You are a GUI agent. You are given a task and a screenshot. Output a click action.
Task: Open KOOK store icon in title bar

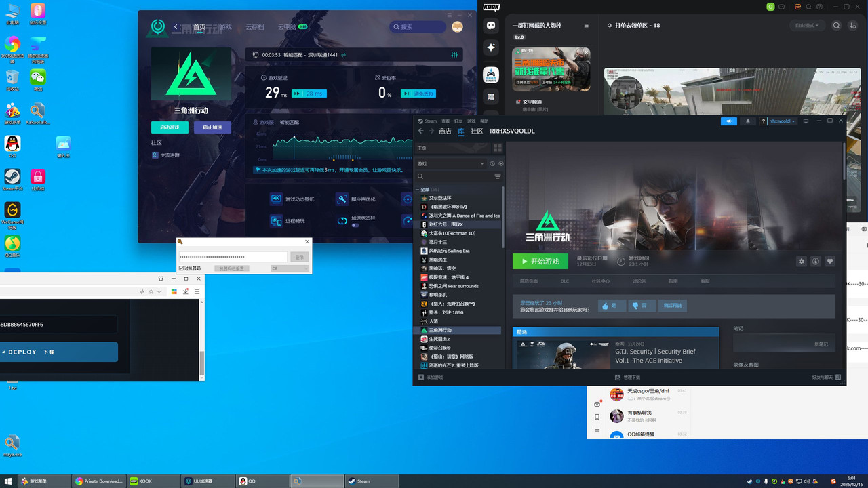tap(797, 7)
